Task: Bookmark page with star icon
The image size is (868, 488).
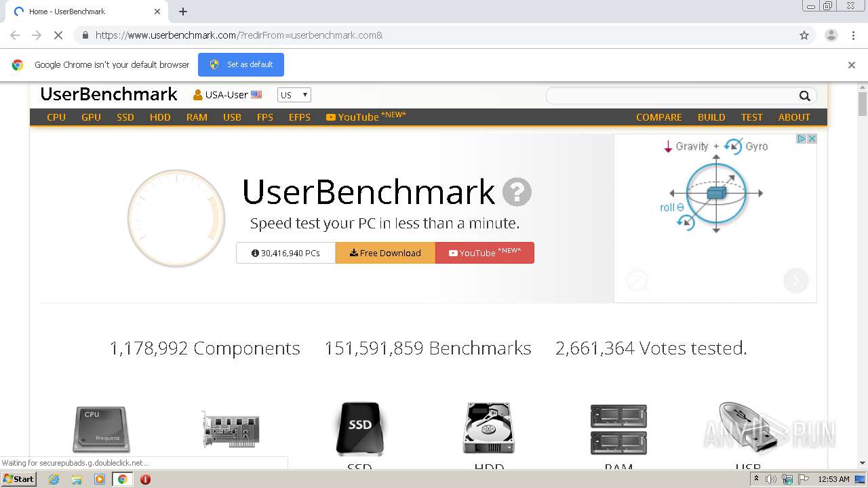Action: tap(804, 35)
